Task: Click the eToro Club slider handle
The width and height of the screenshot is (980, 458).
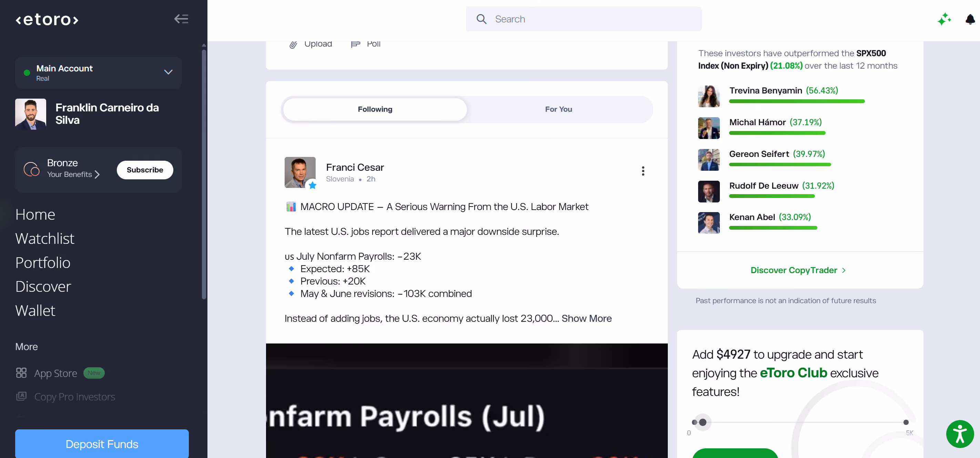Action: click(703, 422)
